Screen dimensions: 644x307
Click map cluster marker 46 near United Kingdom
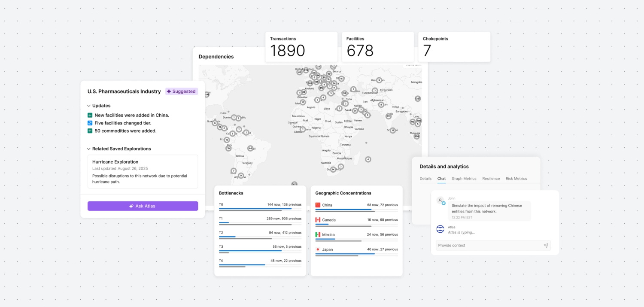(300, 72)
